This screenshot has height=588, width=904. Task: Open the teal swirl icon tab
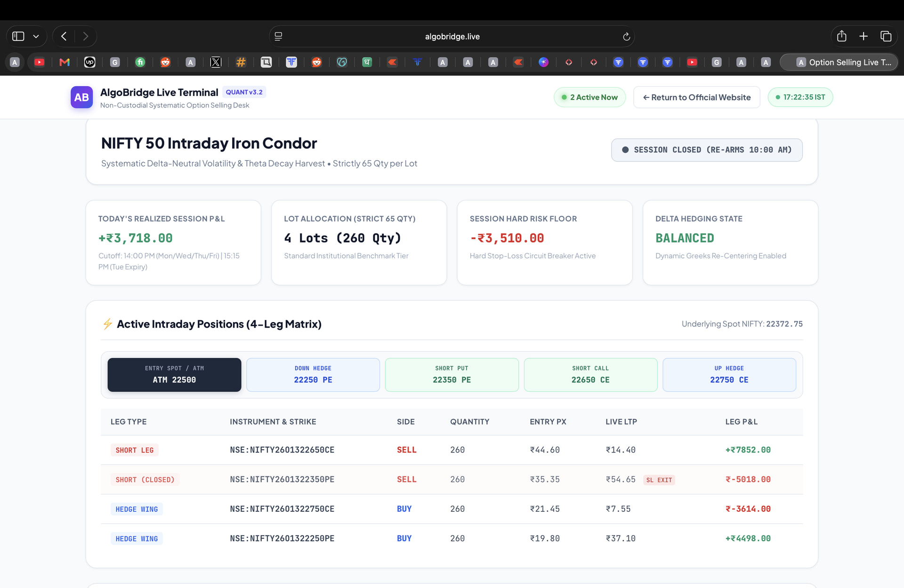pos(342,62)
